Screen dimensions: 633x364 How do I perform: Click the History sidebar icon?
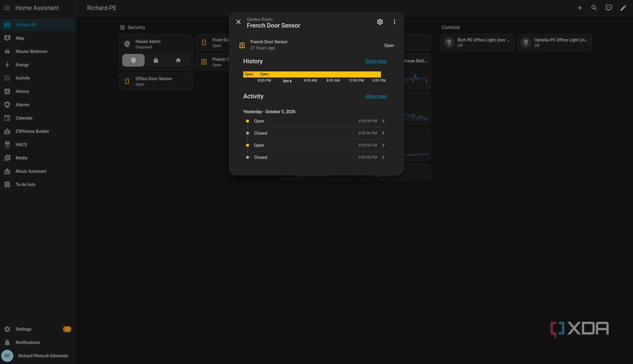point(7,91)
